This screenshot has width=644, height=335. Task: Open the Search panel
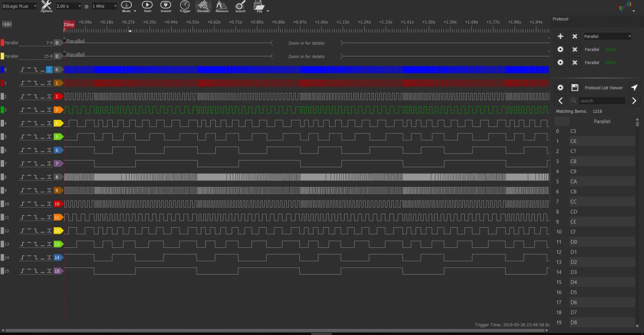click(240, 6)
